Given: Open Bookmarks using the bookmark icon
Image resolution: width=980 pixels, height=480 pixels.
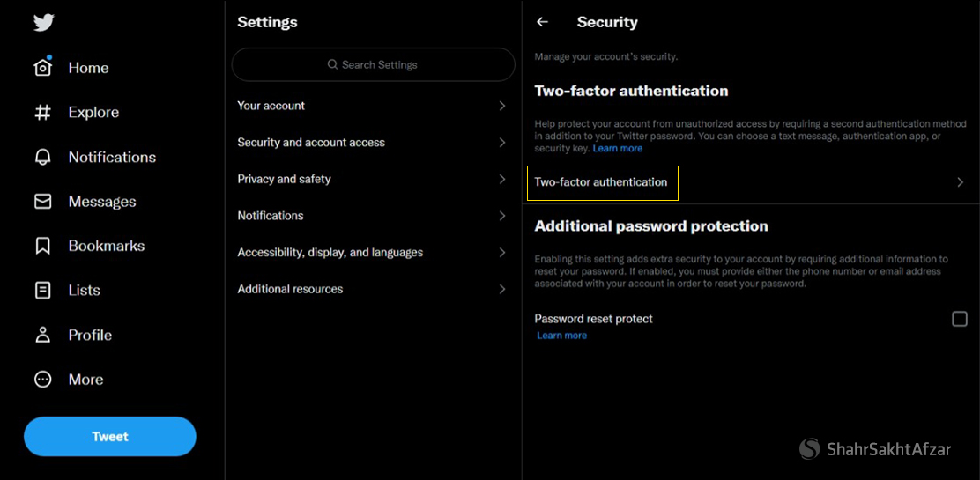Looking at the screenshot, I should [x=43, y=246].
